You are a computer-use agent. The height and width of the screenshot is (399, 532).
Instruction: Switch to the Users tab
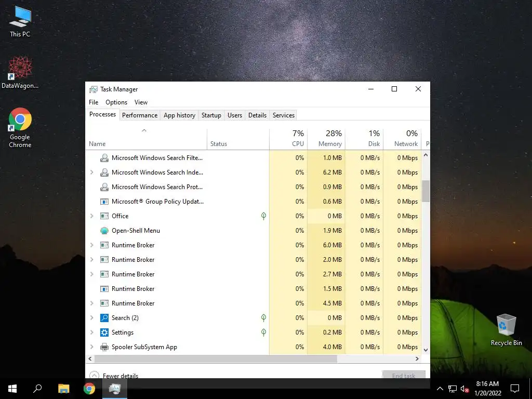(235, 115)
